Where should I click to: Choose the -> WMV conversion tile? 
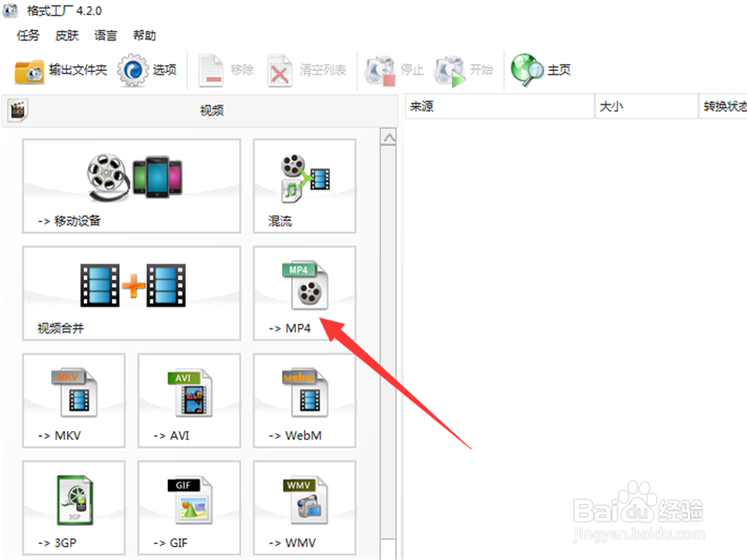coord(304,508)
